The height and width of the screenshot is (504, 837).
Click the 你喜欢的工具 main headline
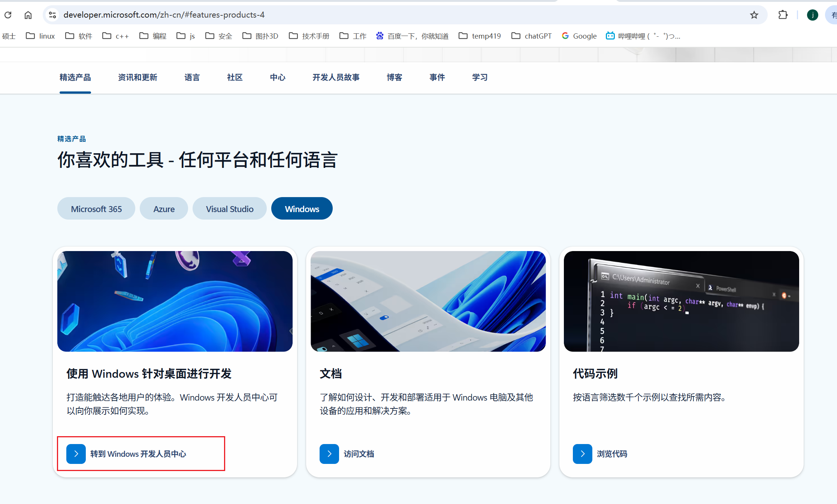tap(197, 160)
